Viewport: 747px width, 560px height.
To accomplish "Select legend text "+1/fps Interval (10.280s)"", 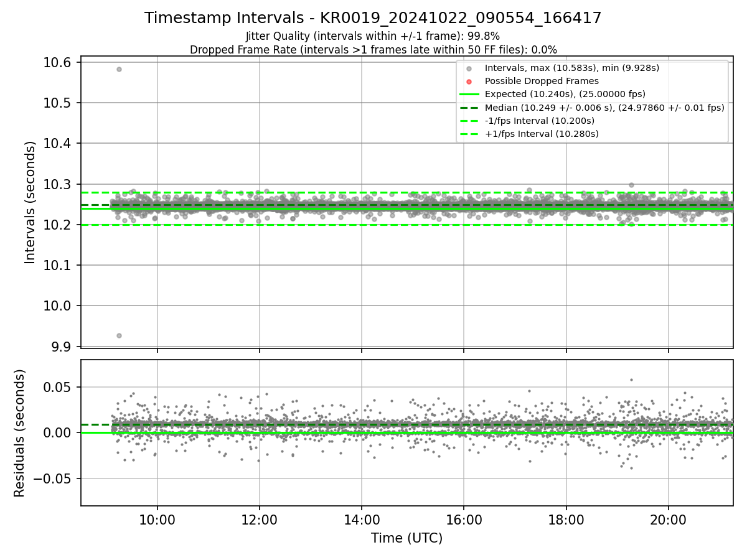I will tap(541, 134).
